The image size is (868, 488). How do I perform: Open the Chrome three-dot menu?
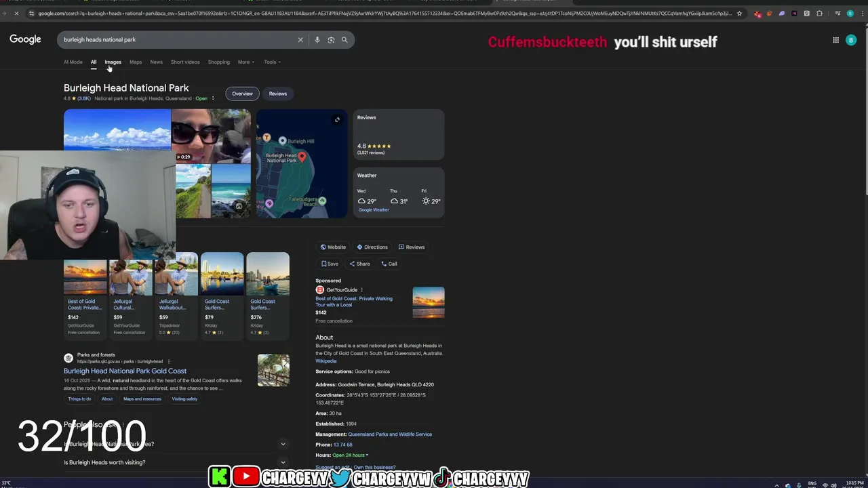coord(861,14)
